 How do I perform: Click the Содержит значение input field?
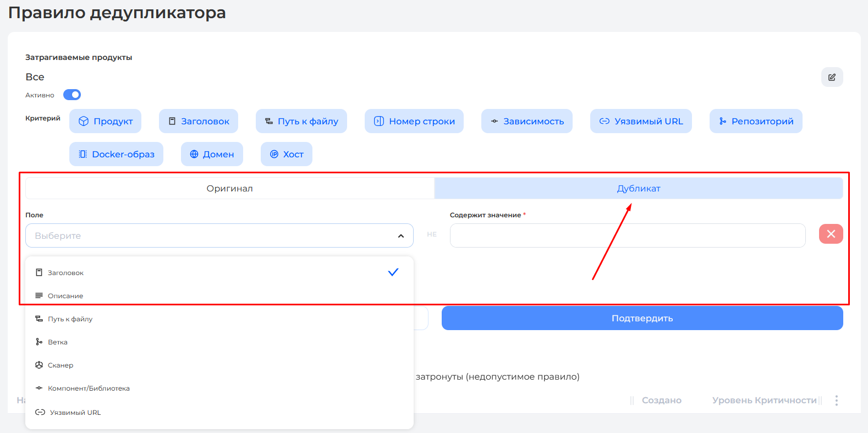pyautogui.click(x=627, y=235)
